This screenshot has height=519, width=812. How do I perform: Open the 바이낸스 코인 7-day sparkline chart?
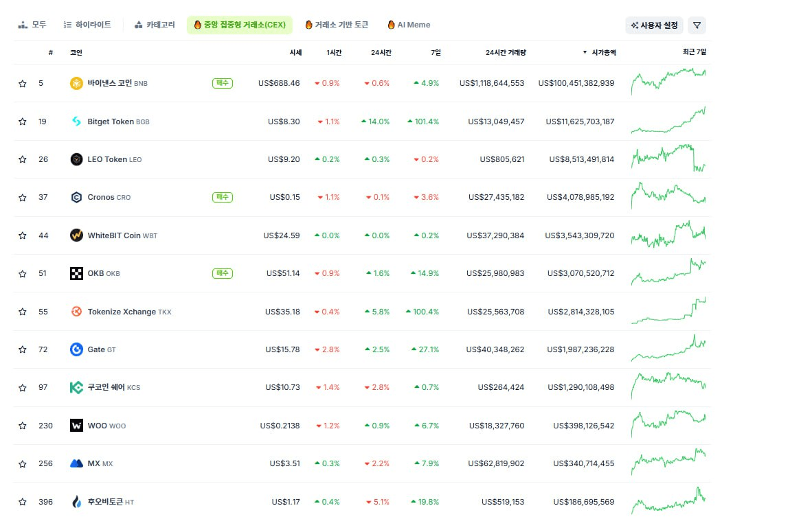click(668, 82)
